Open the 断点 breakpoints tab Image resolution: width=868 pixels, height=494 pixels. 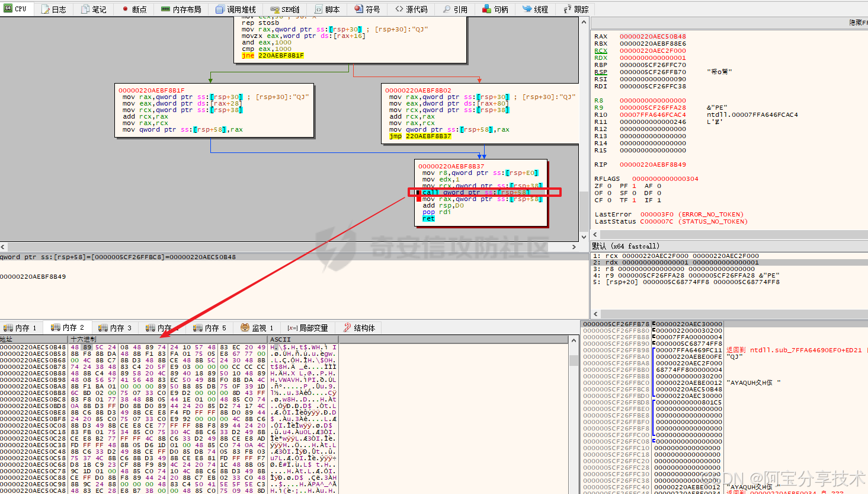pos(134,9)
